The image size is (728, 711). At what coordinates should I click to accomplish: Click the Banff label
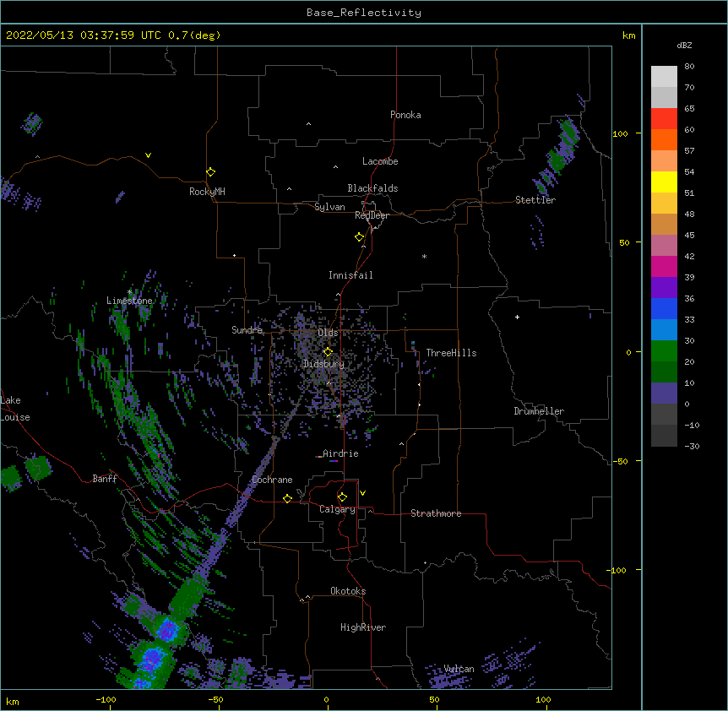105,479
